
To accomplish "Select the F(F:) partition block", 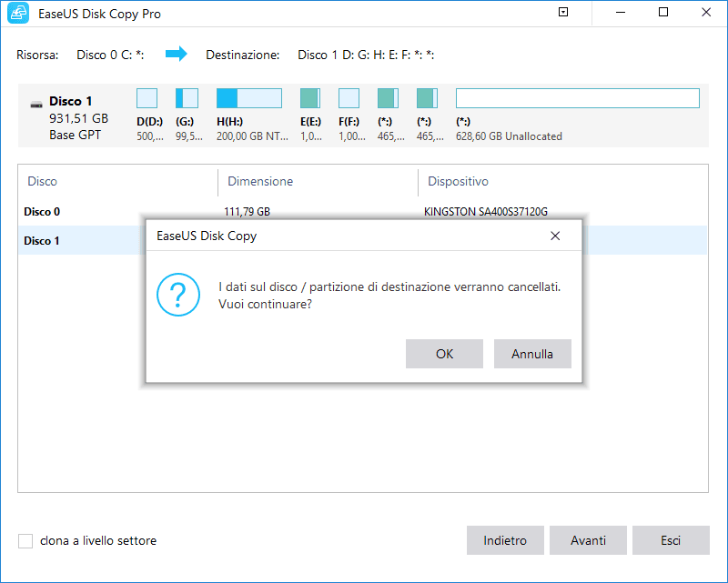I will click(349, 98).
